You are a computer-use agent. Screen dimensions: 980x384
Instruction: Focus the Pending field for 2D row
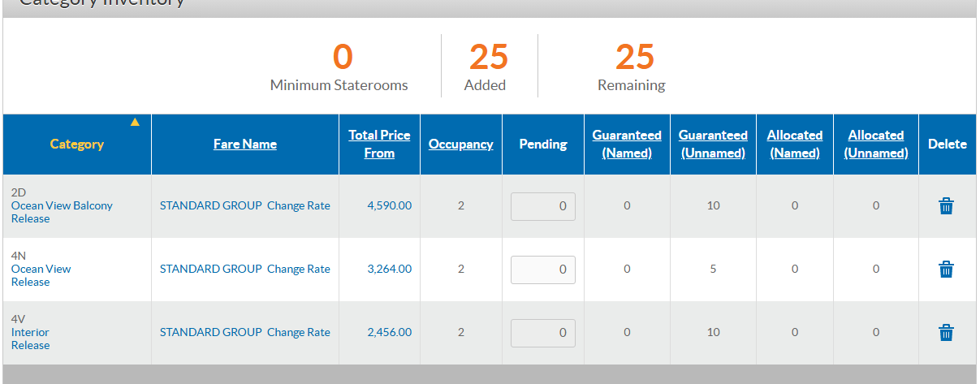543,206
